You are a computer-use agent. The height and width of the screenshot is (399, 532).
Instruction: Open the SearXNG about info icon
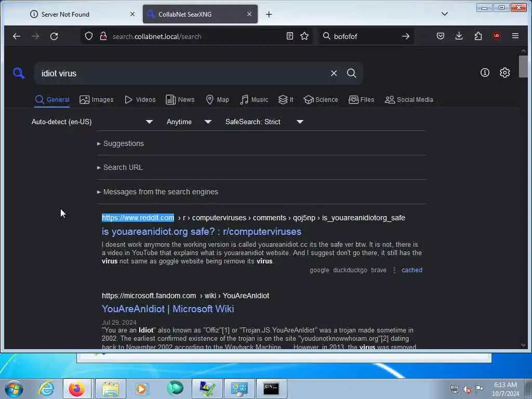click(x=485, y=73)
